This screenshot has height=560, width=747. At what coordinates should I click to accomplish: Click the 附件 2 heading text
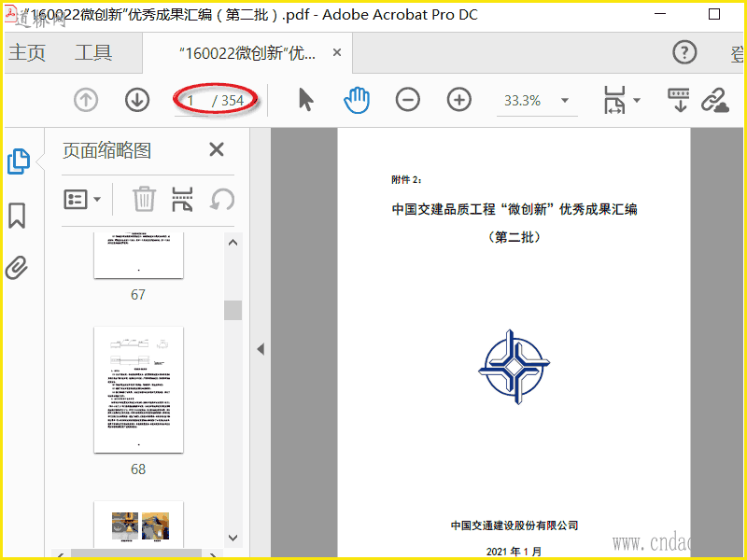pos(406,179)
